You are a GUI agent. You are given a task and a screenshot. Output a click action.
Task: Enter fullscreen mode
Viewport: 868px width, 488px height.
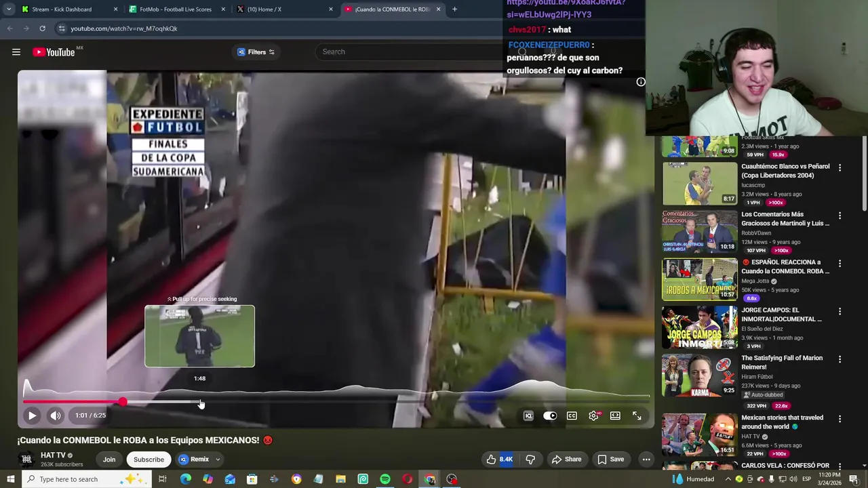(x=637, y=415)
